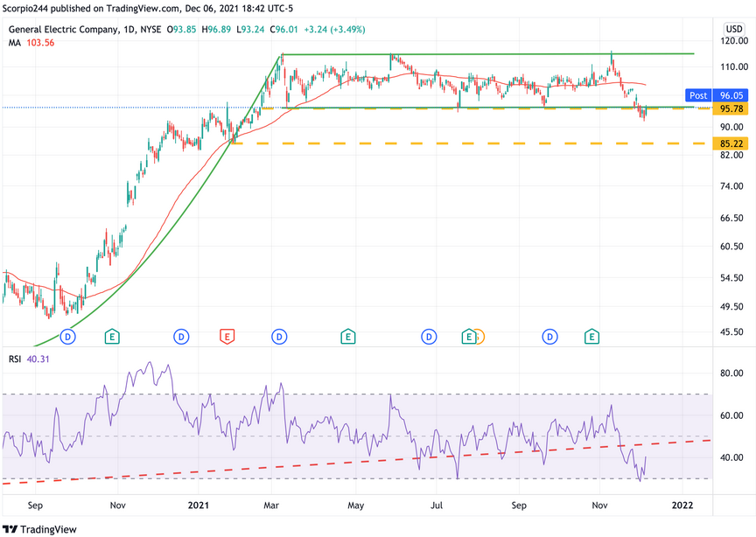Screen dimensions: 756x537
Task: Click the 45.50 price axis label
Action: click(731, 332)
